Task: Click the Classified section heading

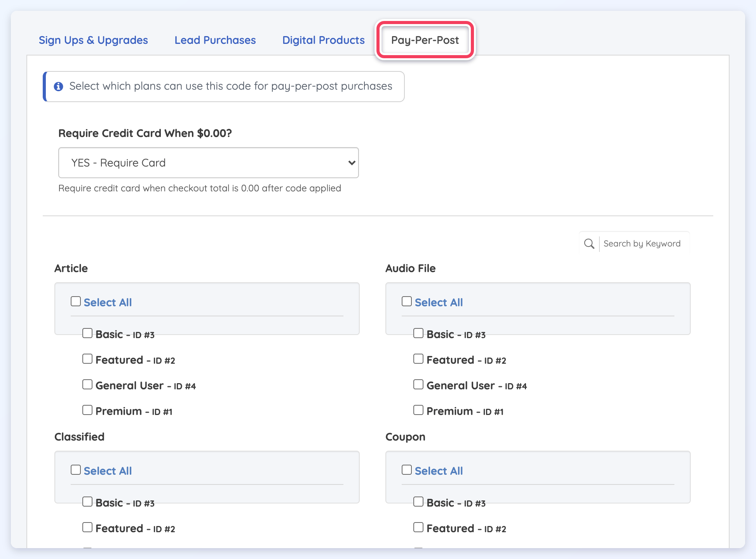Action: click(79, 437)
